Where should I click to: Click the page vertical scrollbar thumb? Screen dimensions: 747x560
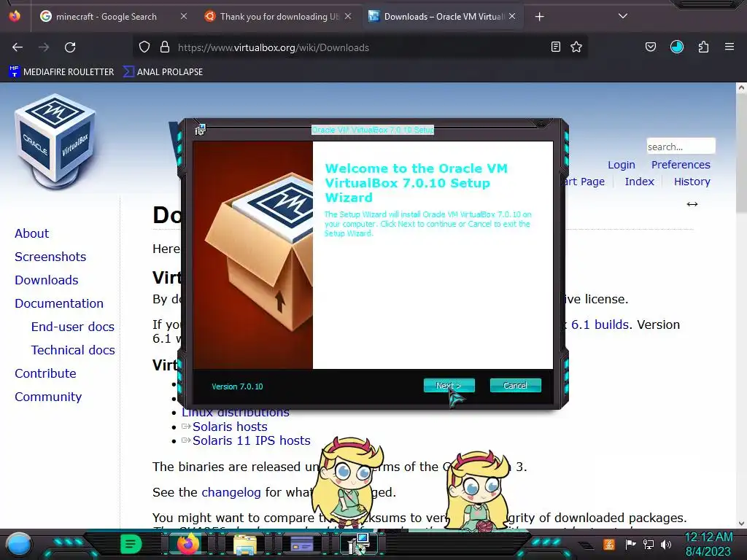tap(741, 155)
